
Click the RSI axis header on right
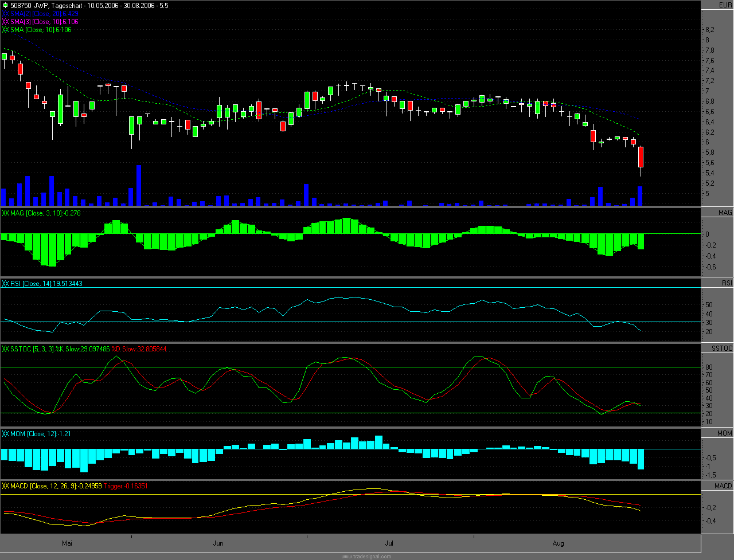(x=726, y=283)
